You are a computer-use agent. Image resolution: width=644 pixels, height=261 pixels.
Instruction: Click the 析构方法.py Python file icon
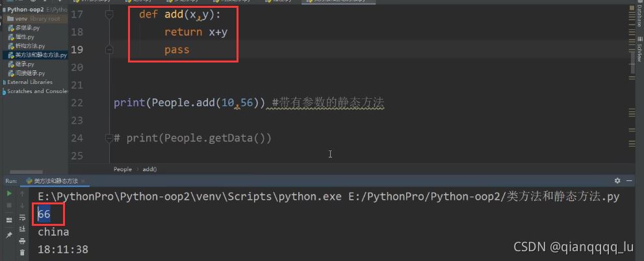[x=11, y=46]
